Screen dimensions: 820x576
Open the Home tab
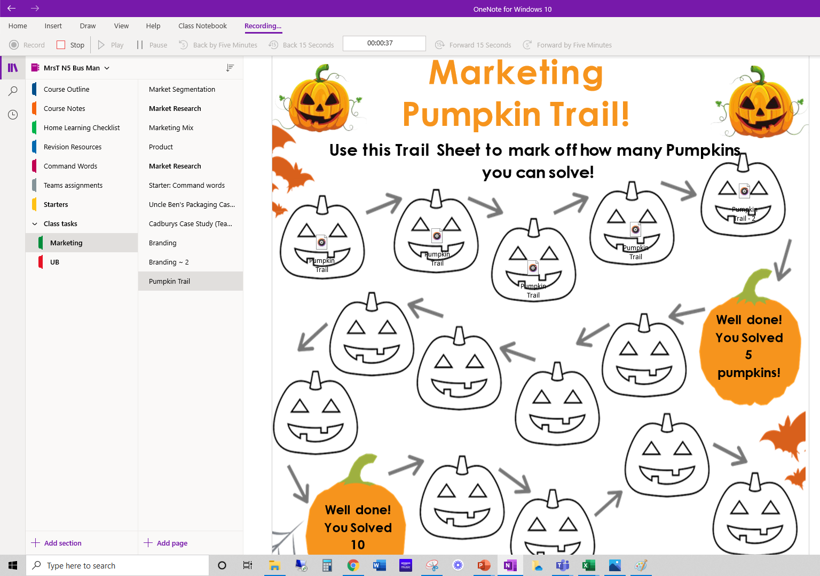[x=18, y=26]
